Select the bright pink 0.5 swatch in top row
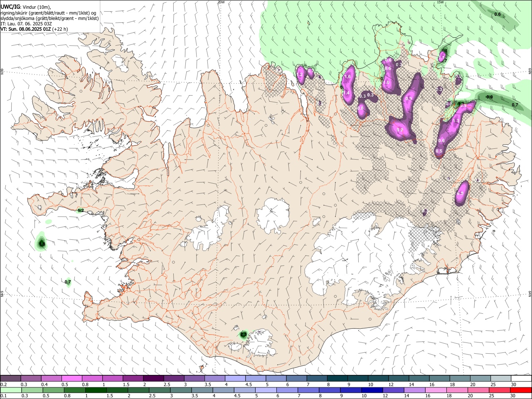Screen dimensions: 532x399 click(x=72, y=378)
